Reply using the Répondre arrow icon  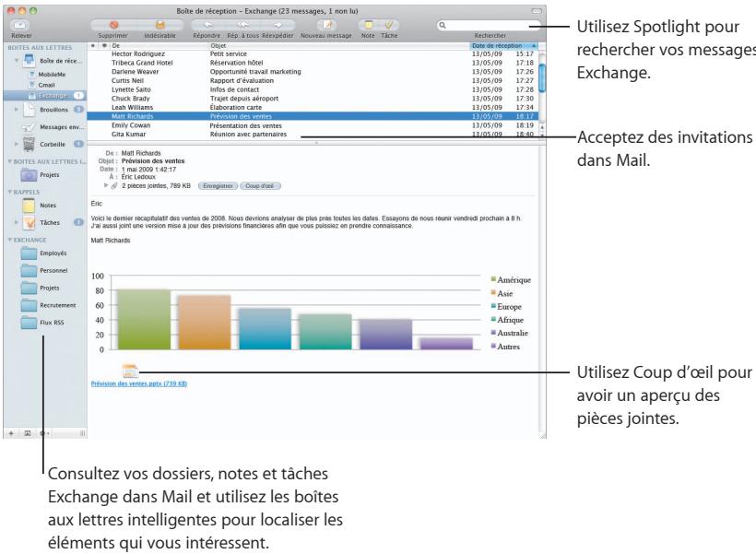click(x=207, y=25)
